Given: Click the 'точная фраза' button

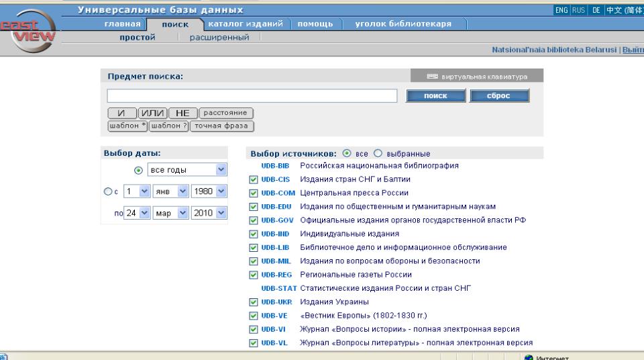Looking at the screenshot, I should click(222, 126).
